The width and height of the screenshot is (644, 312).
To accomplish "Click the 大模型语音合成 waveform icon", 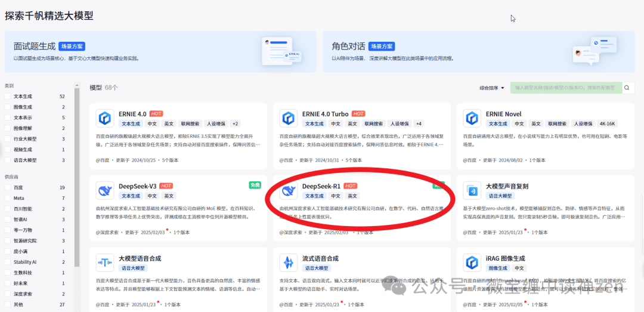I will [105, 262].
